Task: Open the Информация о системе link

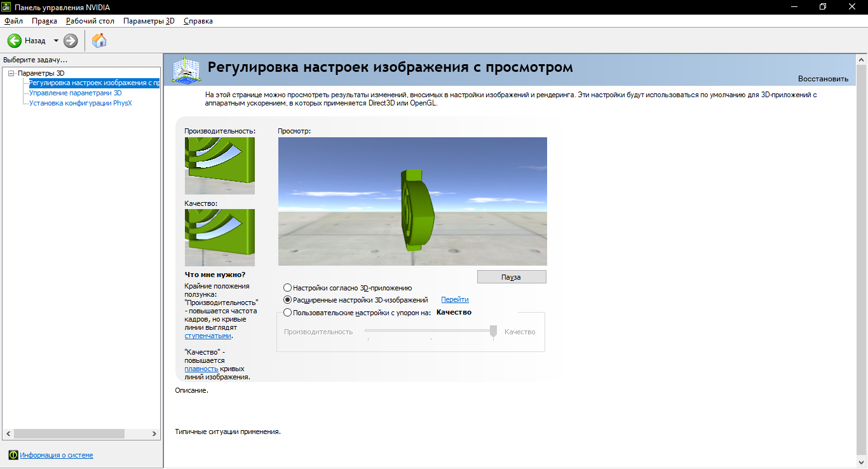Action: (57, 455)
